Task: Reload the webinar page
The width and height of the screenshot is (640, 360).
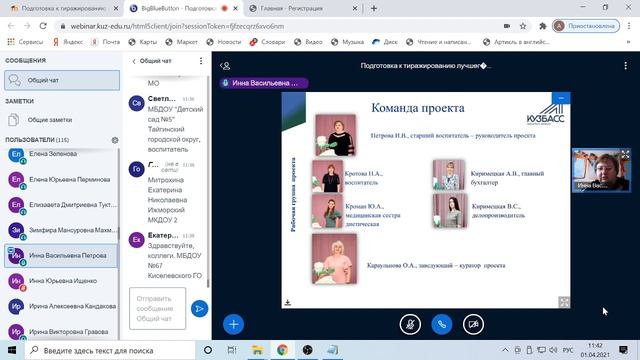Action: tap(43, 26)
